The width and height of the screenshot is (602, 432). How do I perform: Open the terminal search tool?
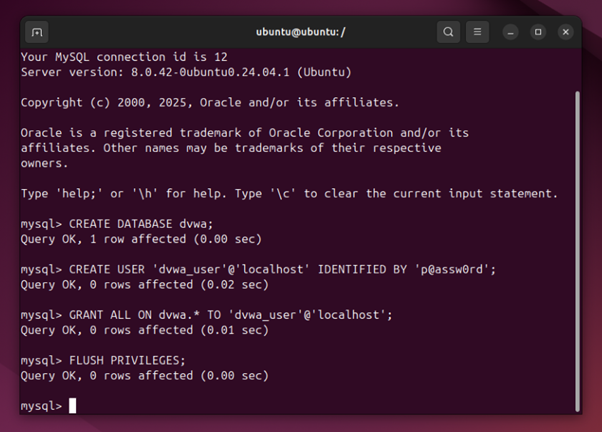click(448, 32)
